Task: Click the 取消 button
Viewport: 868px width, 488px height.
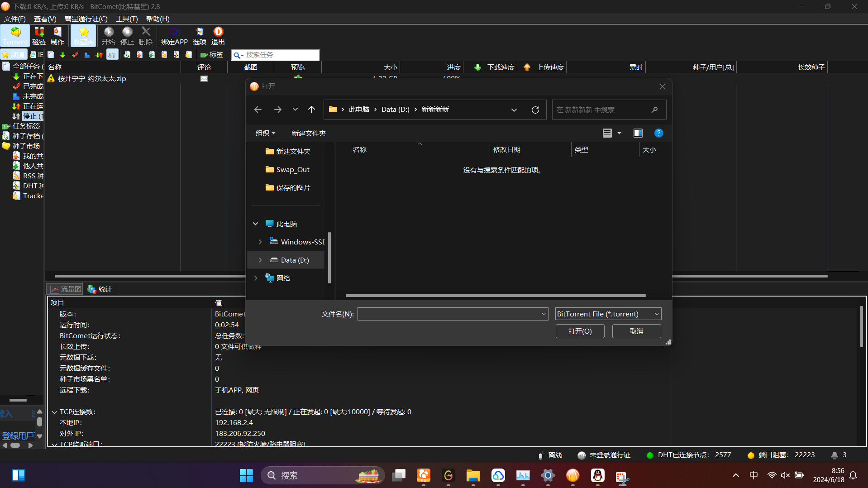Action: (636, 331)
